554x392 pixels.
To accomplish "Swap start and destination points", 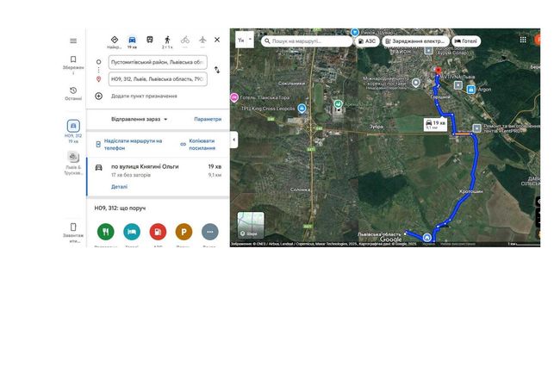I will coord(217,71).
